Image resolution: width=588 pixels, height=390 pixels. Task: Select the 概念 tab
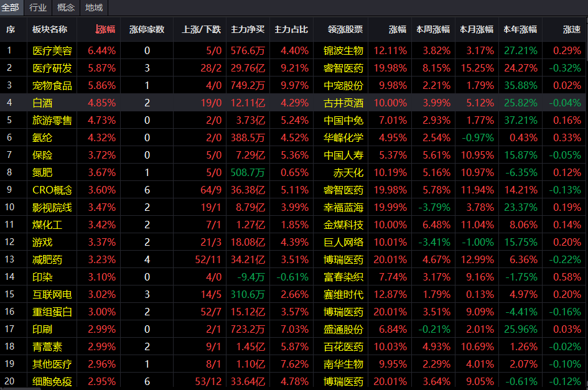point(66,7)
